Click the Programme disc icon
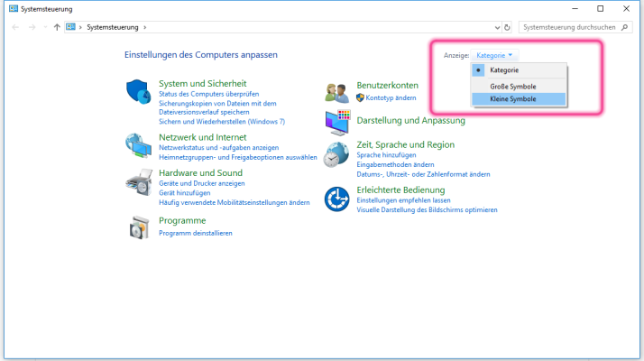Image resolution: width=644 pixels, height=361 pixels. tap(138, 227)
